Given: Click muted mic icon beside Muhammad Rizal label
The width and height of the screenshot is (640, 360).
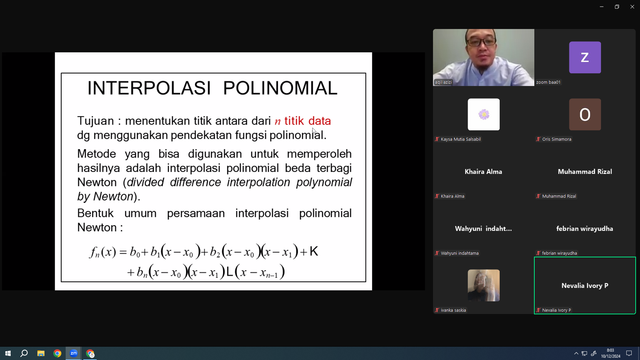Looking at the screenshot, I should 538,196.
